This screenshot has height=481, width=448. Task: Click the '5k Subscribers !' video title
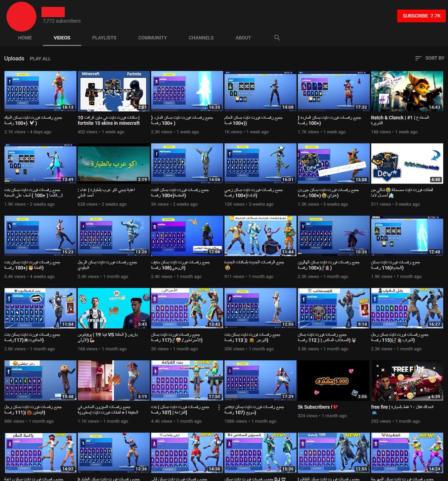(x=318, y=407)
